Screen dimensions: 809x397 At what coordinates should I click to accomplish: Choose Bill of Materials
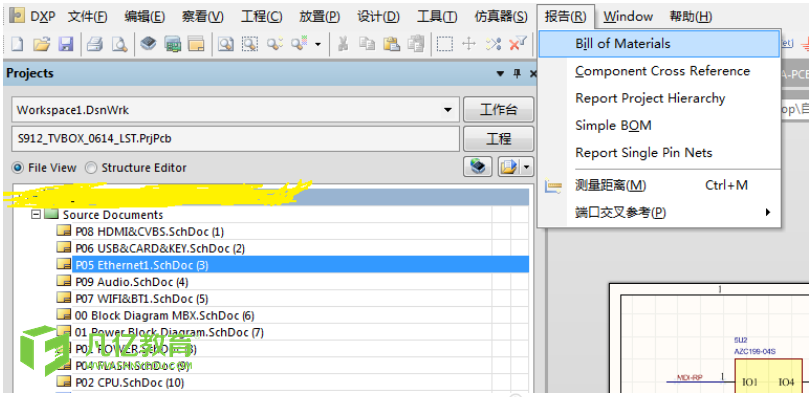659,44
